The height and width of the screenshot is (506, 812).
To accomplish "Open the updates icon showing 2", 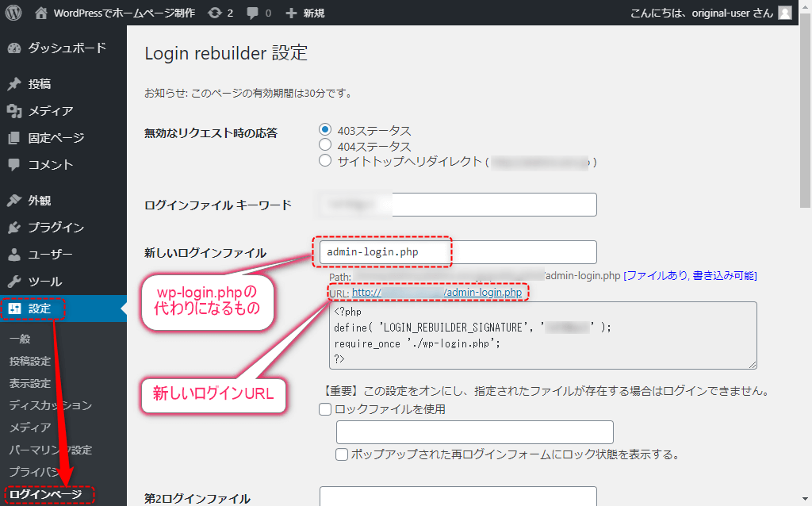I will (x=214, y=13).
